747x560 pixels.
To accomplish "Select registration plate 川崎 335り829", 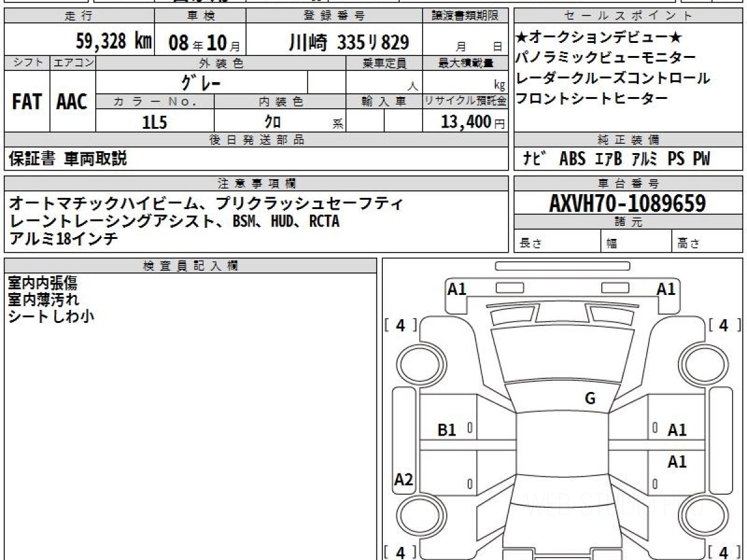I will [x=349, y=42].
